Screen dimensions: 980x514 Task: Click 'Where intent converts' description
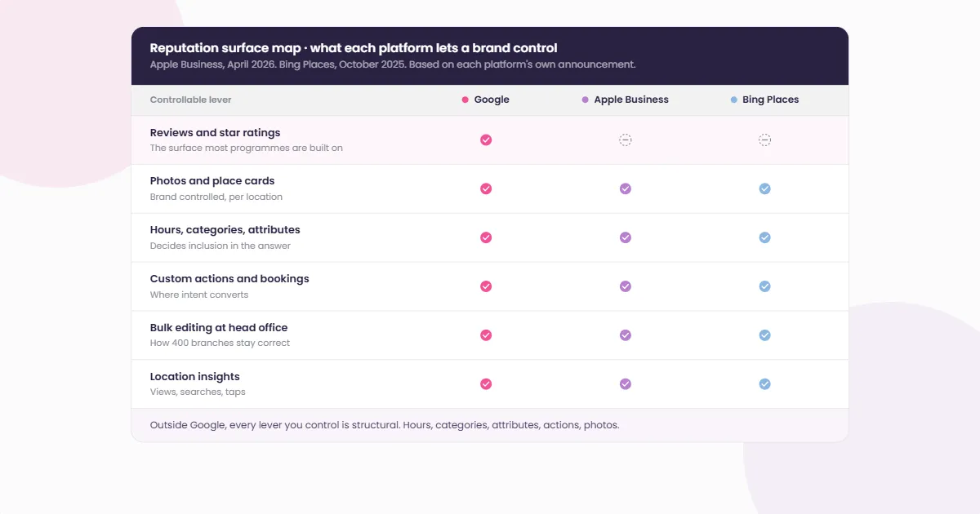199,295
